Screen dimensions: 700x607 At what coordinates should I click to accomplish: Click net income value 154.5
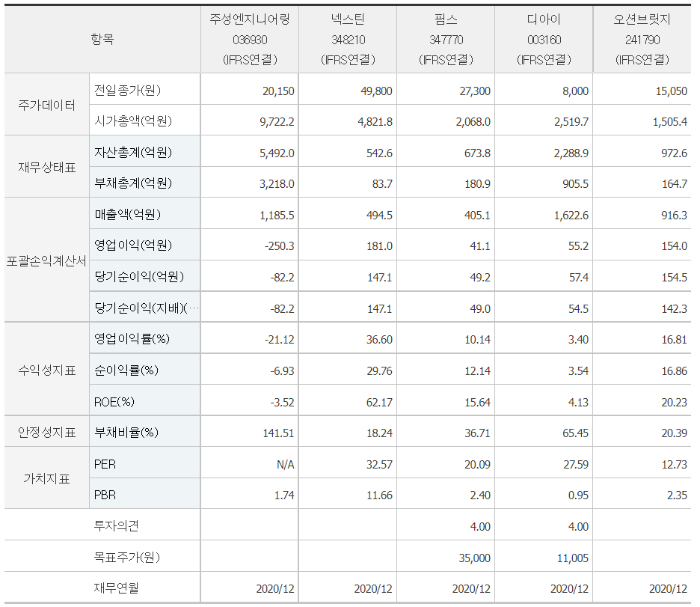(674, 278)
